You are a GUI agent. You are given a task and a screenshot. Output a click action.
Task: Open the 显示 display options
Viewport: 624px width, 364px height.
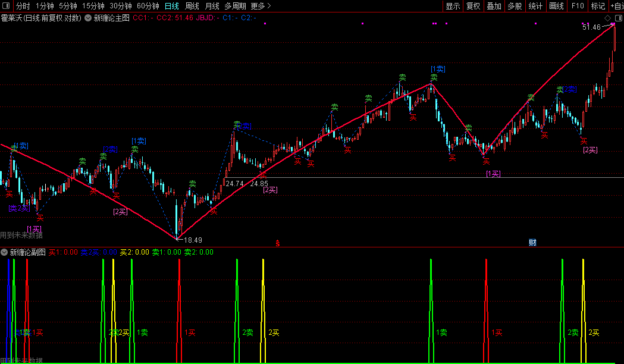(453, 6)
